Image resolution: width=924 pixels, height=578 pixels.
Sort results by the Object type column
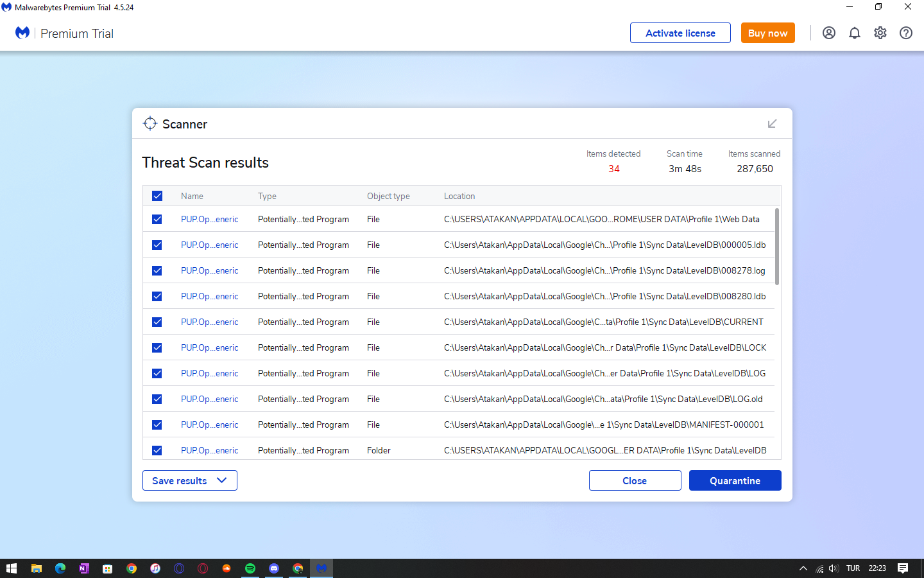[x=388, y=196]
